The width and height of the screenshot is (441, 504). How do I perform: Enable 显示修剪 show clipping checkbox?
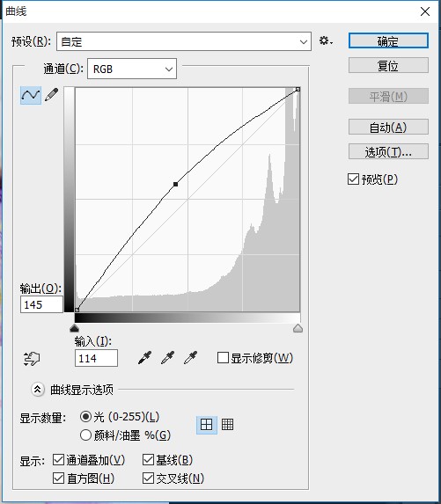(x=223, y=357)
